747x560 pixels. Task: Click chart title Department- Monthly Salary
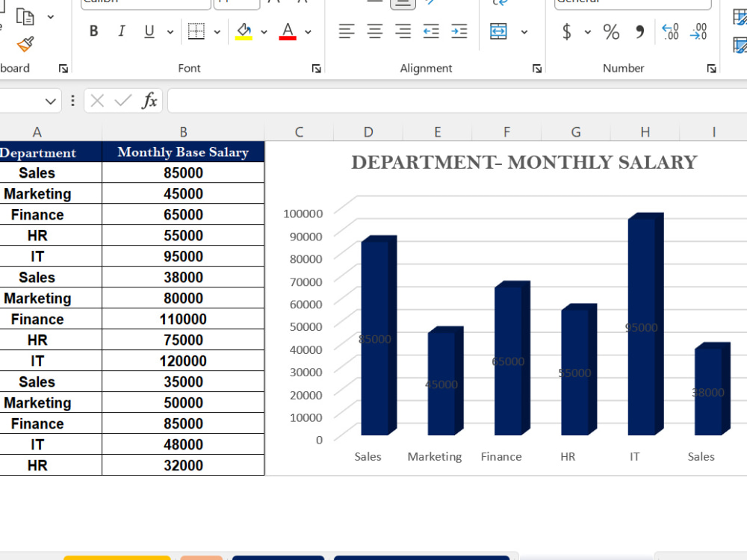coord(524,162)
